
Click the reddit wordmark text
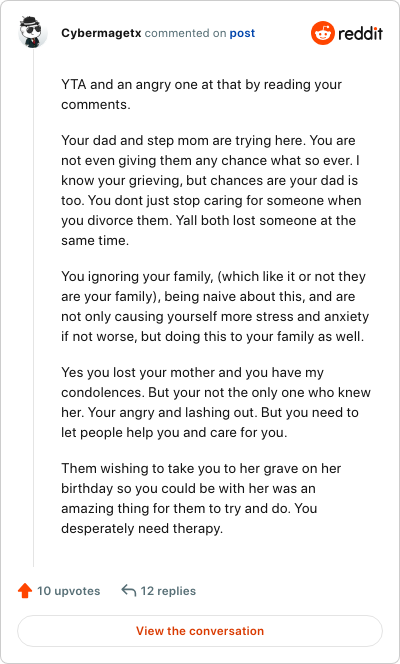(361, 33)
